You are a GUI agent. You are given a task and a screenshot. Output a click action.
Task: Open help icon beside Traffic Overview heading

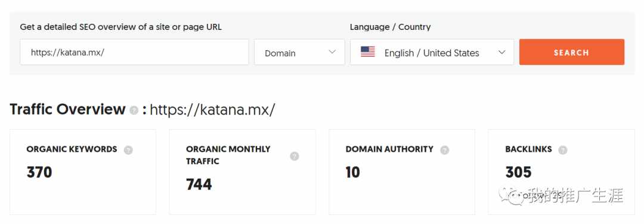coord(134,111)
